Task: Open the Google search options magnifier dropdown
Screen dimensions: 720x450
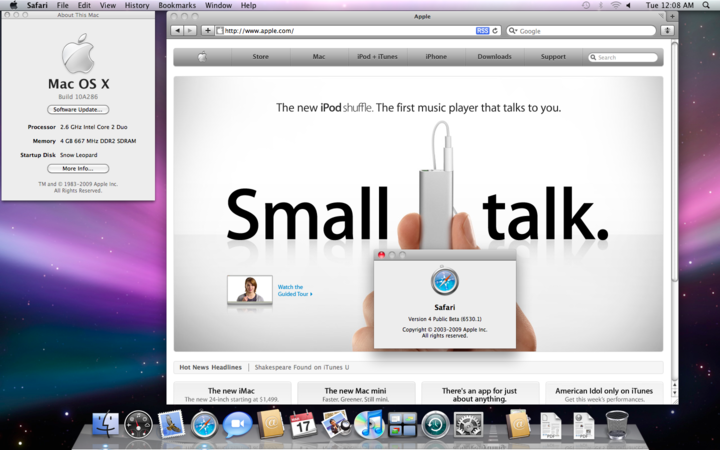Action: [512, 31]
